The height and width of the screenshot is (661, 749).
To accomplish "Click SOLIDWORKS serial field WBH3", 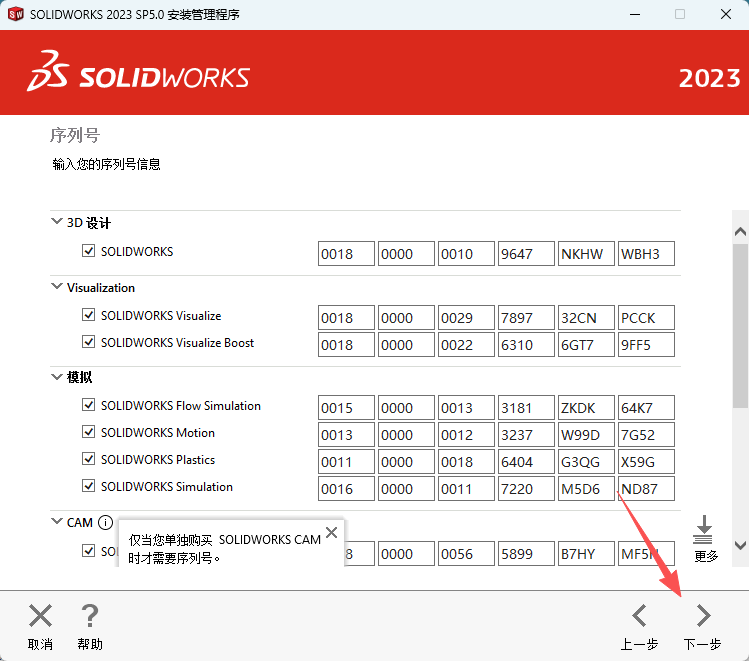I will (x=646, y=254).
